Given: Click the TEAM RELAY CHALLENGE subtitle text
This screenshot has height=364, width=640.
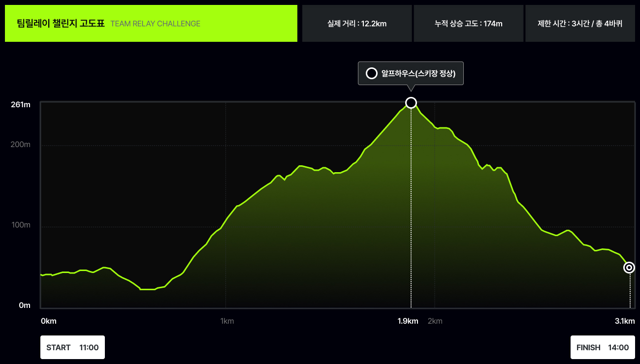Looking at the screenshot, I should pyautogui.click(x=155, y=24).
